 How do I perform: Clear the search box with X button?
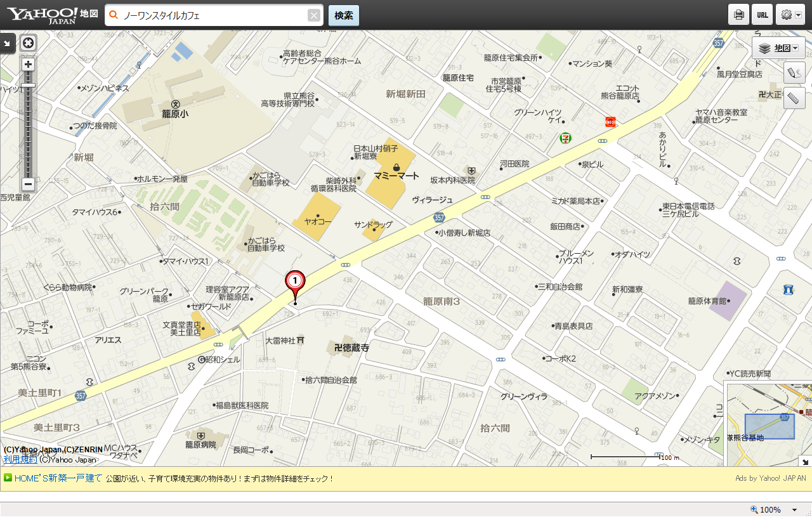[x=314, y=16]
